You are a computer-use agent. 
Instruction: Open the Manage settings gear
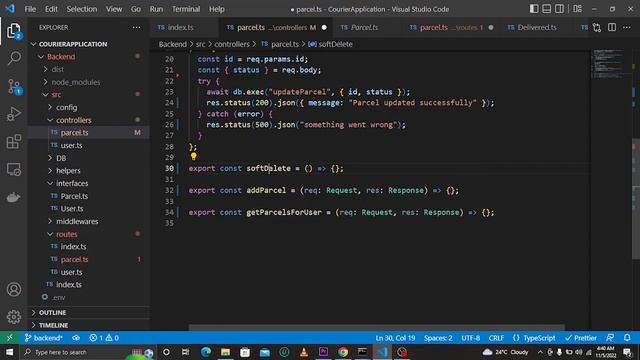coord(14,317)
